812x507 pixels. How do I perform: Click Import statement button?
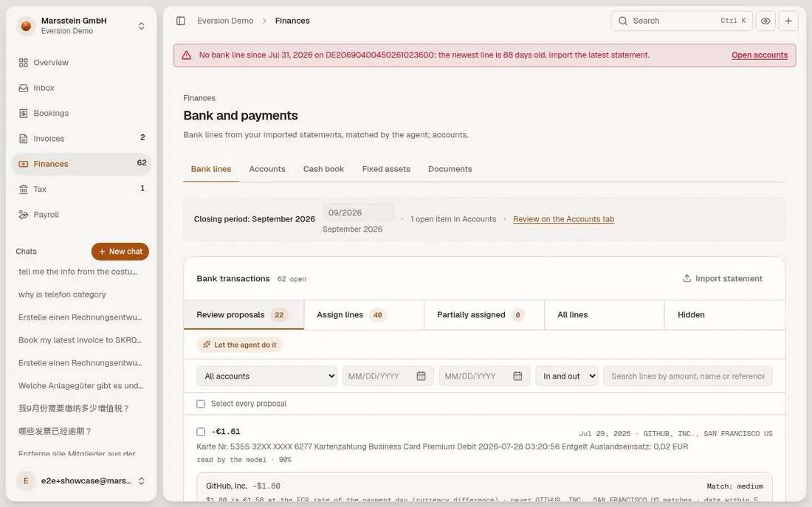click(722, 279)
